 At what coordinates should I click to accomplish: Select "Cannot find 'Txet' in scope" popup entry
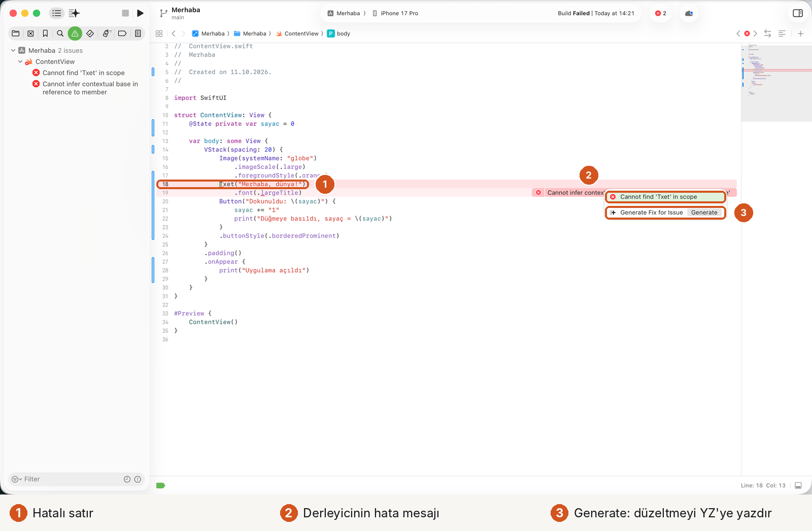click(665, 197)
